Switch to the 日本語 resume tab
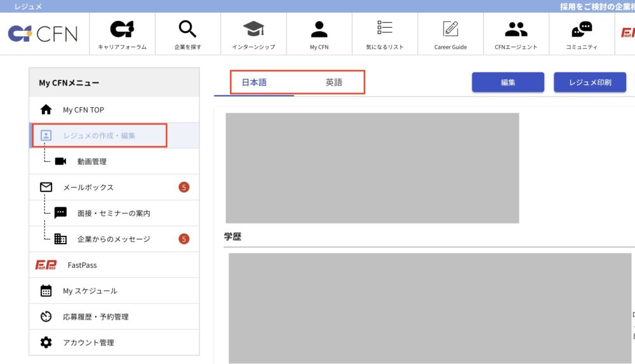635x364 pixels. pos(254,82)
